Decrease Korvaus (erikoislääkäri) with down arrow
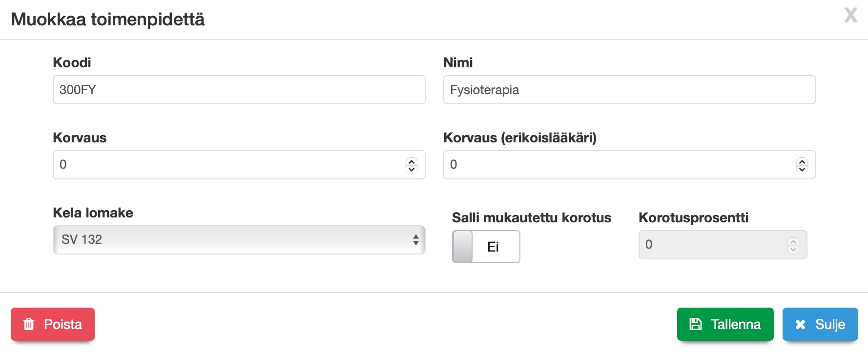Viewport: 868px width, 352px height. 802,169
